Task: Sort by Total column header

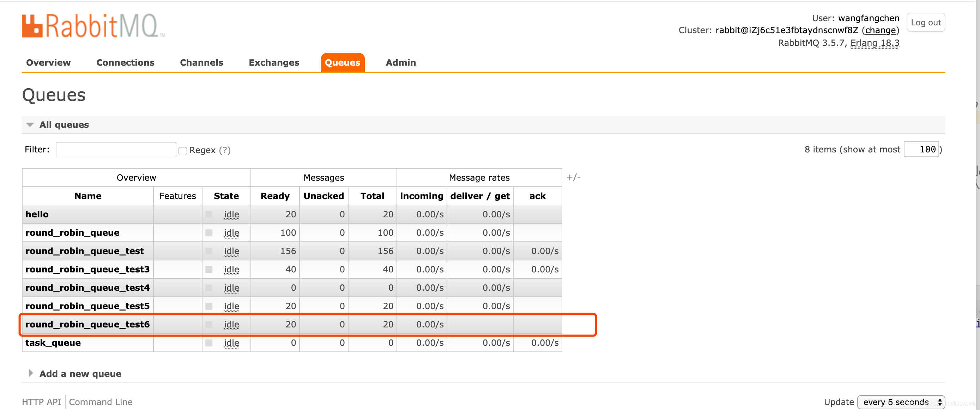Action: tap(372, 196)
